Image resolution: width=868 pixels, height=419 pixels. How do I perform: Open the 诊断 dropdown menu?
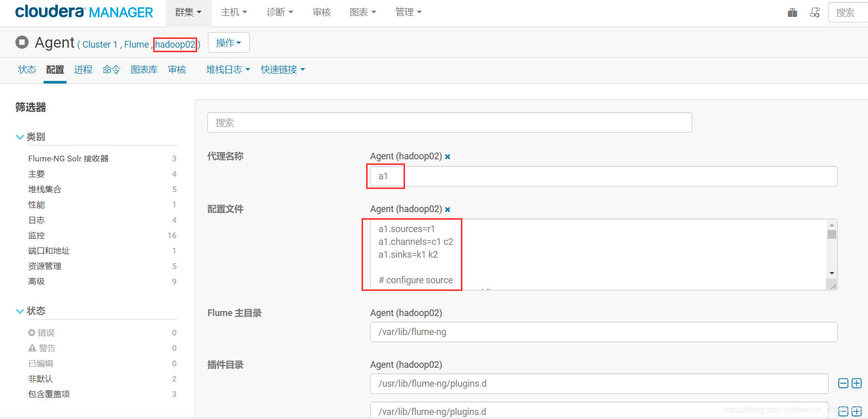coord(280,12)
